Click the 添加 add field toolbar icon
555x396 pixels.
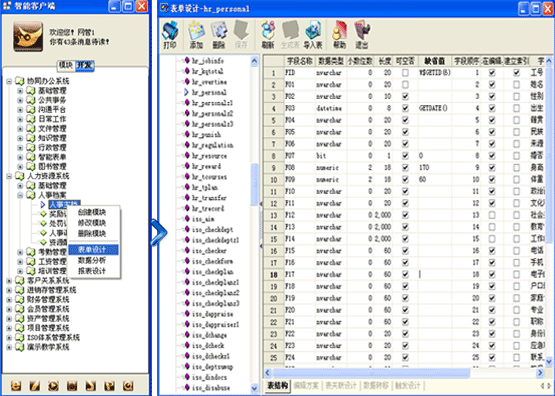click(196, 35)
